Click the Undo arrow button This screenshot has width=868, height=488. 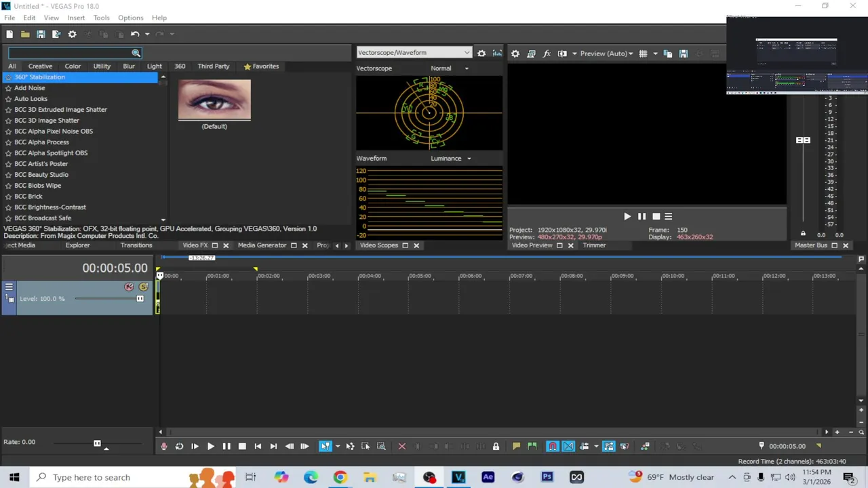(x=135, y=35)
